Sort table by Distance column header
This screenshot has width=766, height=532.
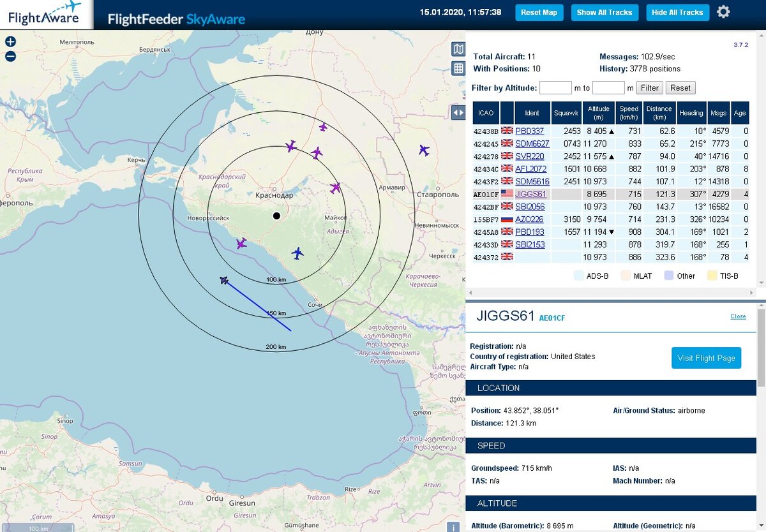pos(659,113)
